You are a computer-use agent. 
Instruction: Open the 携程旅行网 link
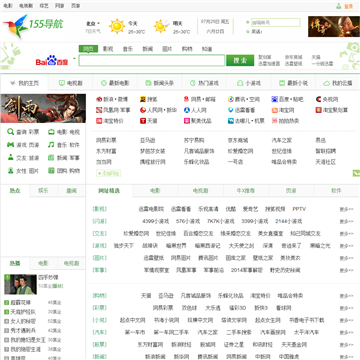(x=153, y=162)
